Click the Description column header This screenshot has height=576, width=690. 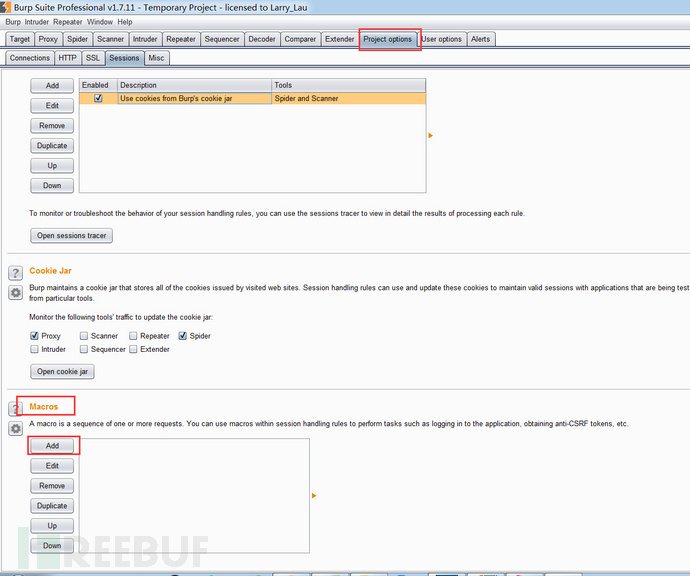195,85
